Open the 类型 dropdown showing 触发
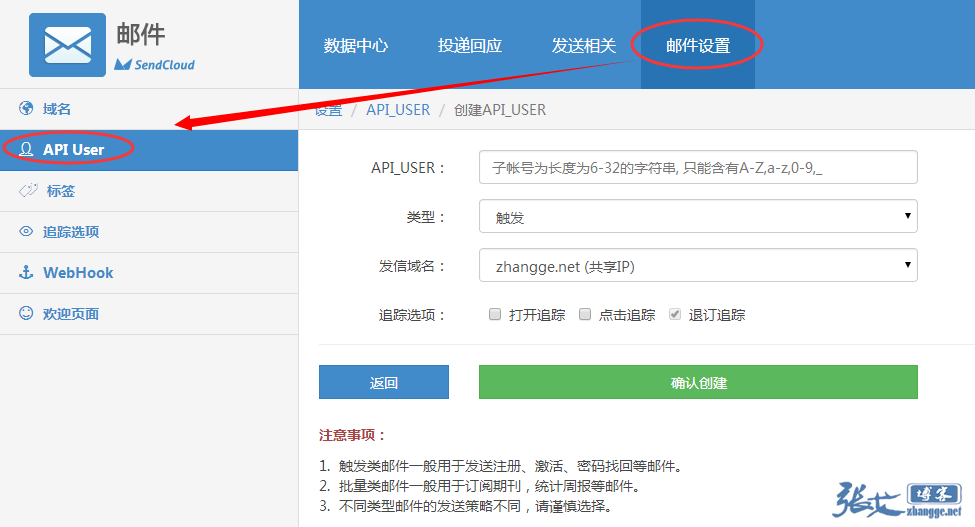The height and width of the screenshot is (527, 975). pos(698,216)
